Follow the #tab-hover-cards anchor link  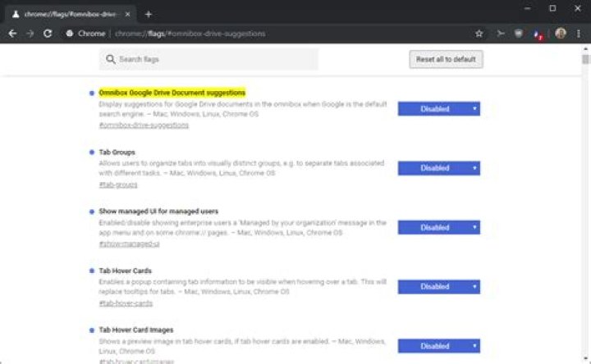click(126, 303)
